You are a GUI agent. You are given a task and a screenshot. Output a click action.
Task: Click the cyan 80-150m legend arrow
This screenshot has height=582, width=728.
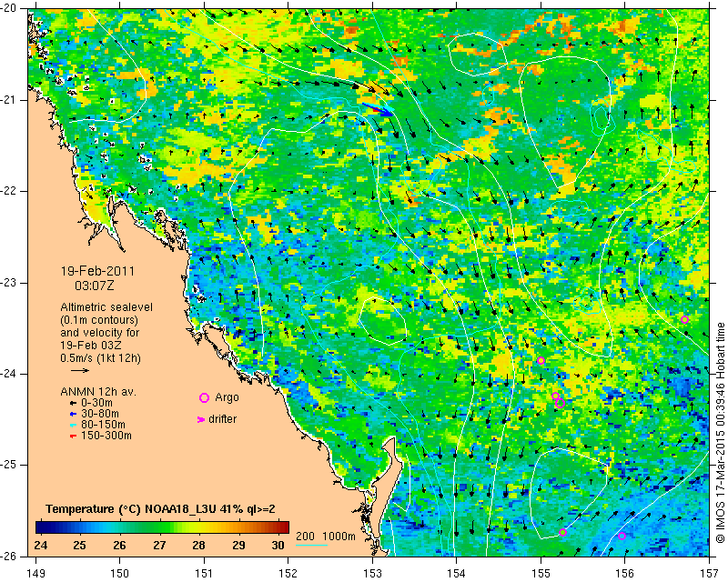tap(73, 425)
